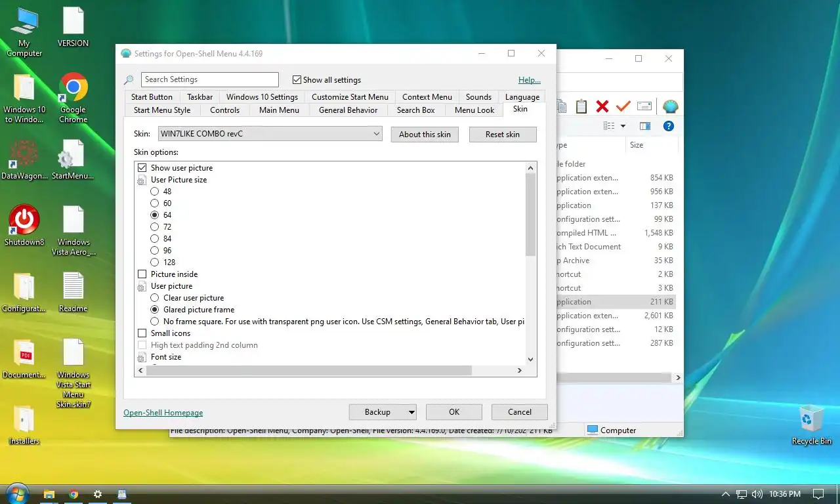840x504 pixels.
Task: Select the VERSION file on the desktop
Action: (73, 27)
